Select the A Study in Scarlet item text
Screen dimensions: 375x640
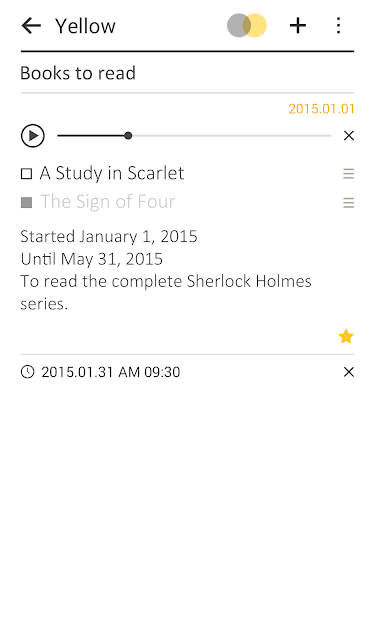[x=112, y=173]
